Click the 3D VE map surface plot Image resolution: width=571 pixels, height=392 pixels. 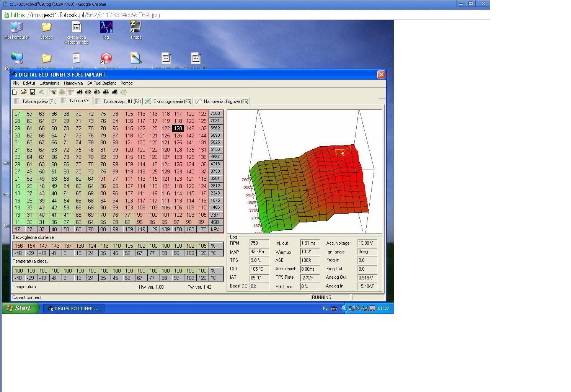(305, 171)
